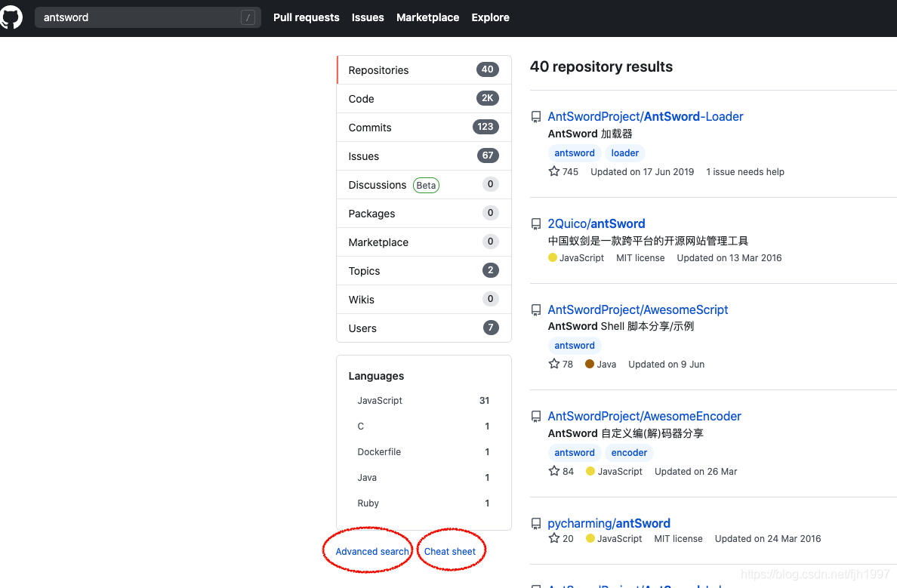
Task: Click the encoder topic tag
Action: pos(629,452)
